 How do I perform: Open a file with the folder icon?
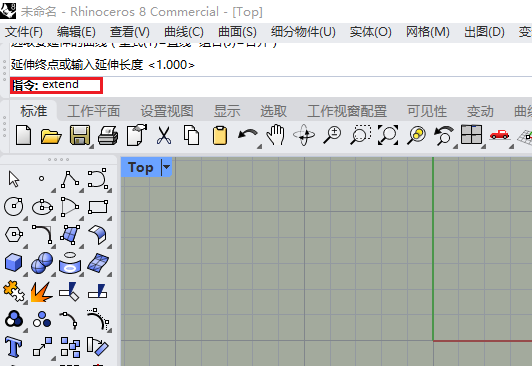(51, 136)
